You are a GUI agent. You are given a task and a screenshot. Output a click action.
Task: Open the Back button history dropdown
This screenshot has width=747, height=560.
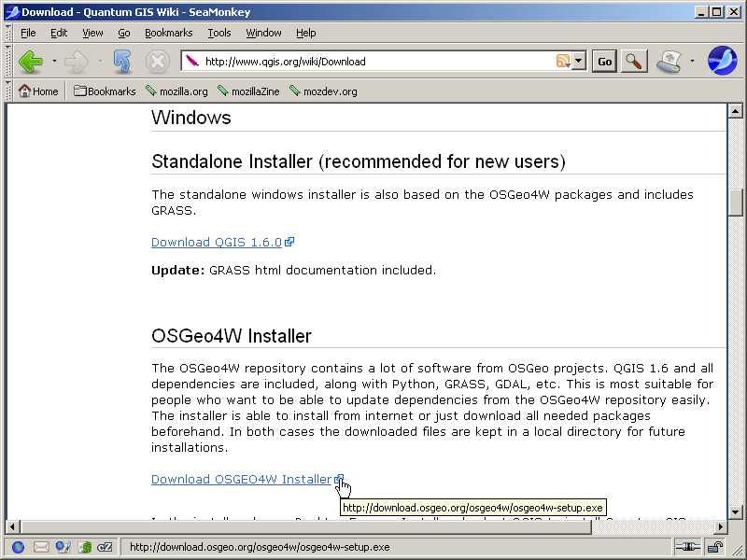coord(54,61)
